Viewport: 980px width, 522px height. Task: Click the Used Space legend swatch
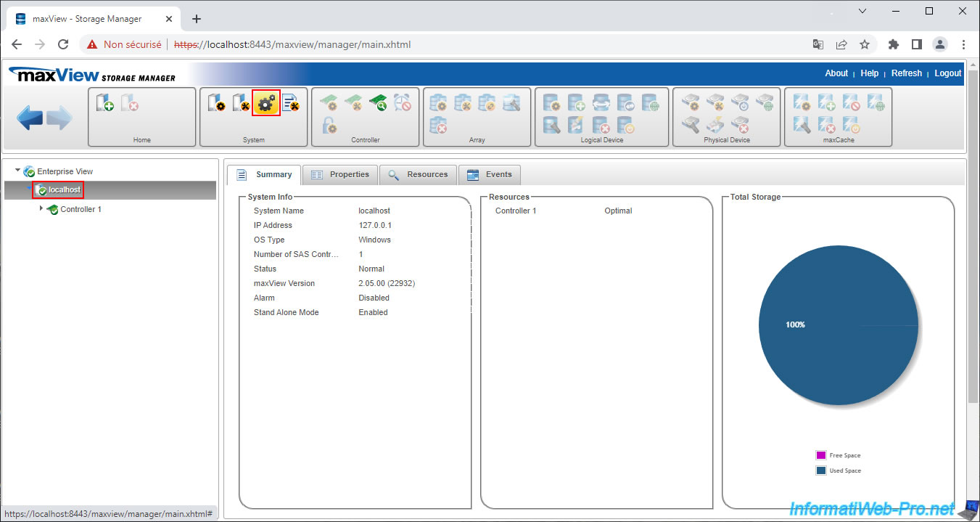click(820, 470)
